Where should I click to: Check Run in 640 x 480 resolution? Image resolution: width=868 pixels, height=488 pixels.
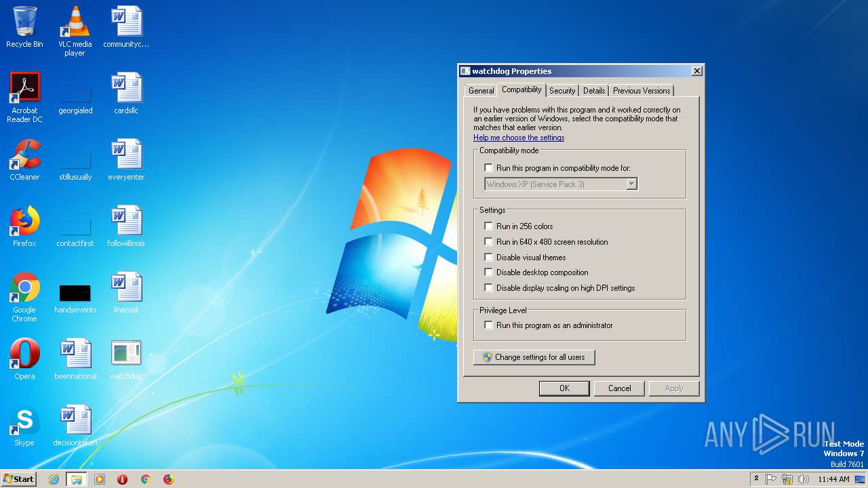(x=488, y=242)
